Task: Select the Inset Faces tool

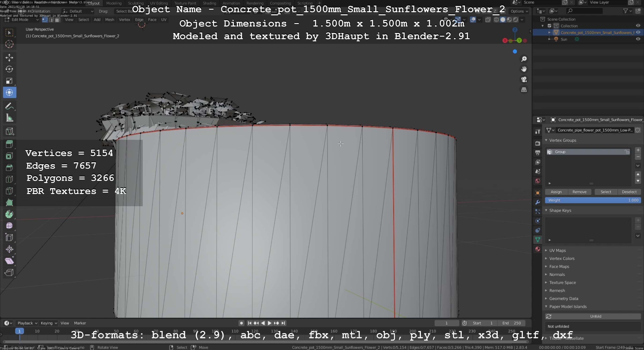Action: coord(9,156)
